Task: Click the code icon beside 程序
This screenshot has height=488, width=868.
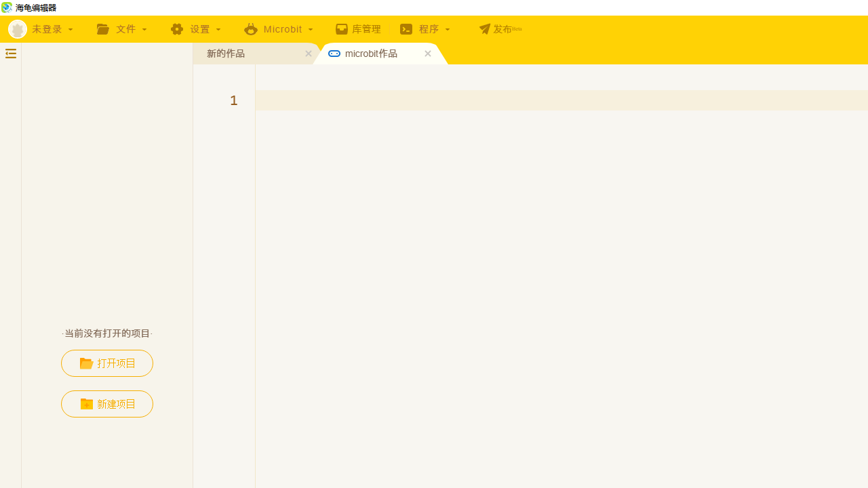Action: click(407, 29)
